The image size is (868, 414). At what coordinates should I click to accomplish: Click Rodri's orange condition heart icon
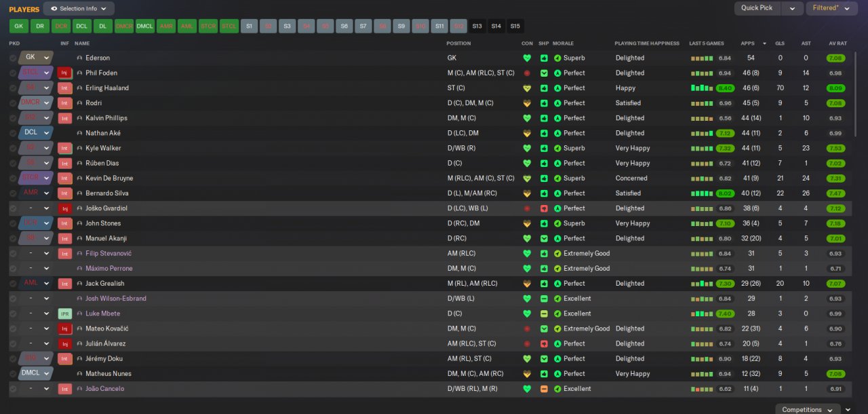[527, 103]
